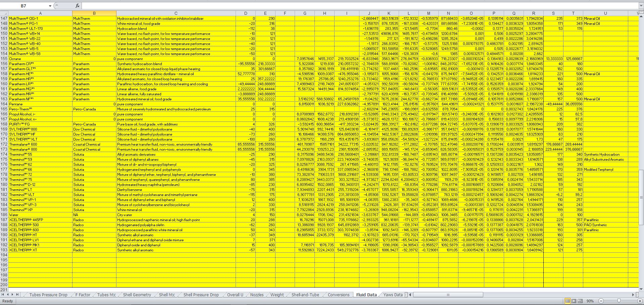Select column B header
This screenshot has height=305, width=644.
[x=94, y=13]
